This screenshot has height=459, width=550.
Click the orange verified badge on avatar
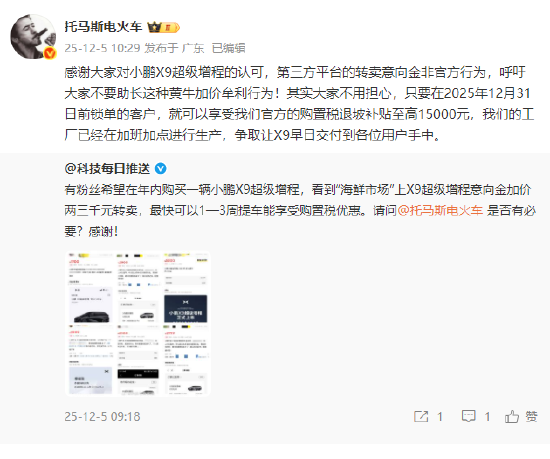click(50, 54)
